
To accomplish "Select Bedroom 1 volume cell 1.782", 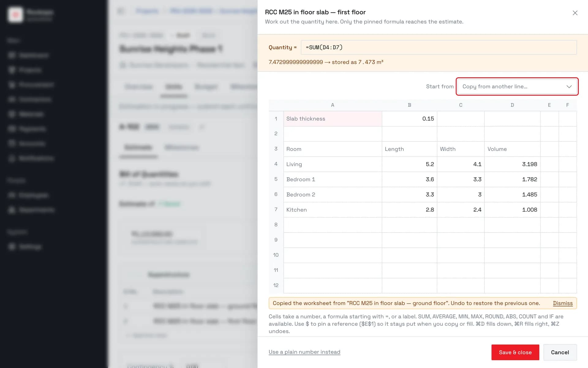I will (x=512, y=179).
